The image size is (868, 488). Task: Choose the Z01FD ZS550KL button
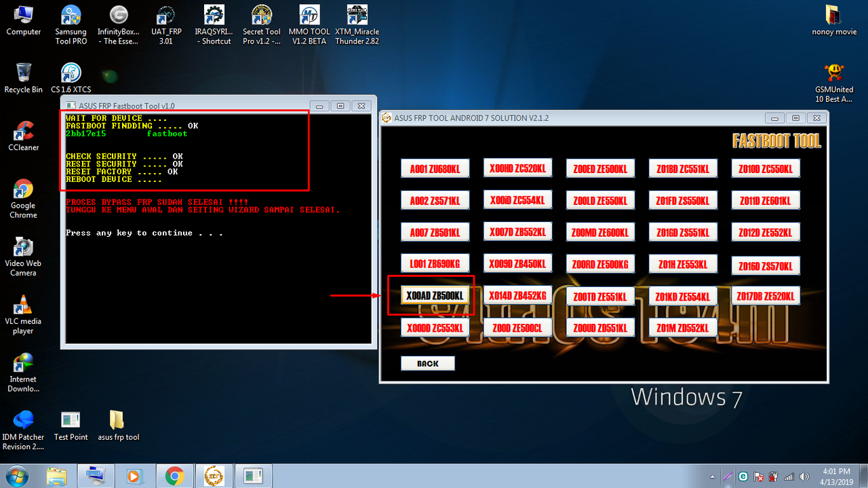pyautogui.click(x=683, y=200)
